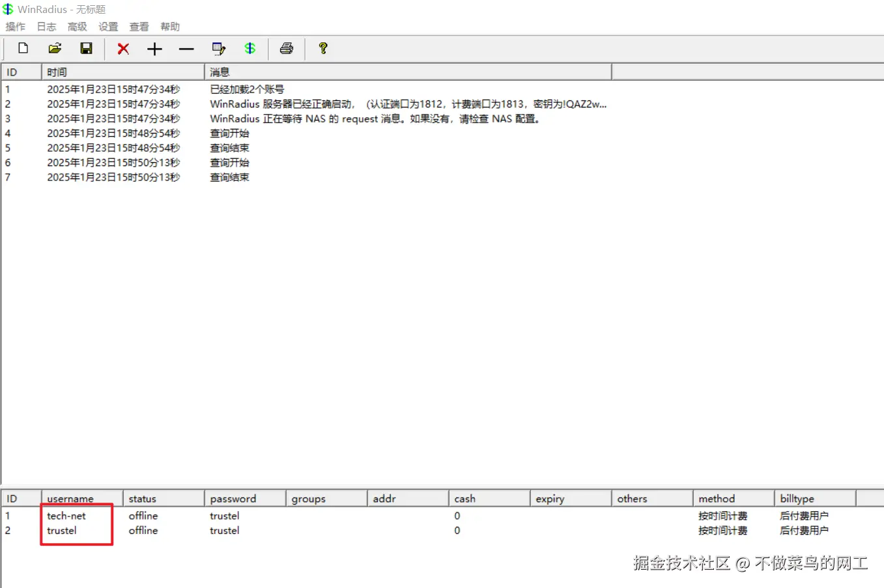Open the 帮助 menu
Screen dimensions: 884x588
[x=170, y=27]
